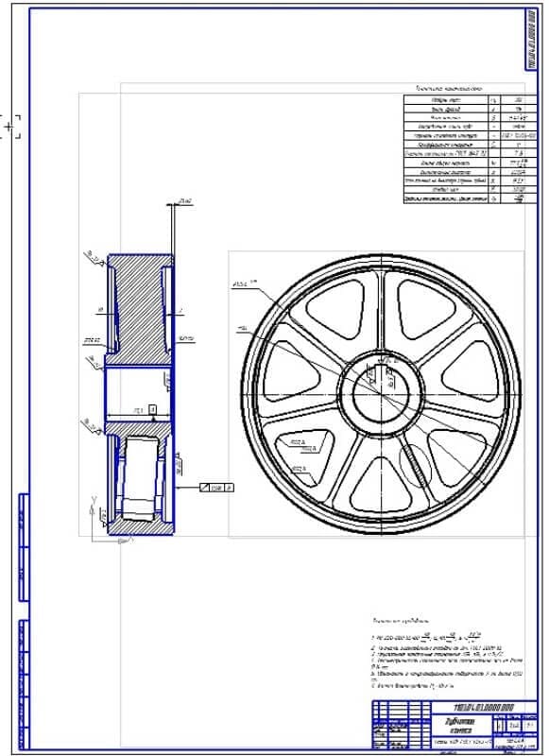Select the rotated drawing number stamp at the sheet corner
The width and height of the screenshot is (549, 756).
click(x=531, y=40)
